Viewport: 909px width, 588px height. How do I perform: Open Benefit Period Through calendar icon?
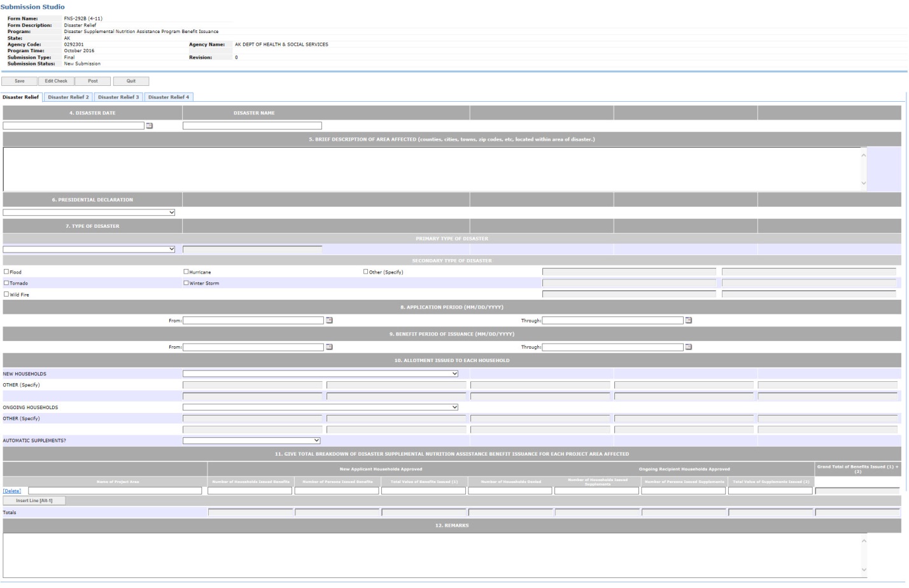pos(688,347)
